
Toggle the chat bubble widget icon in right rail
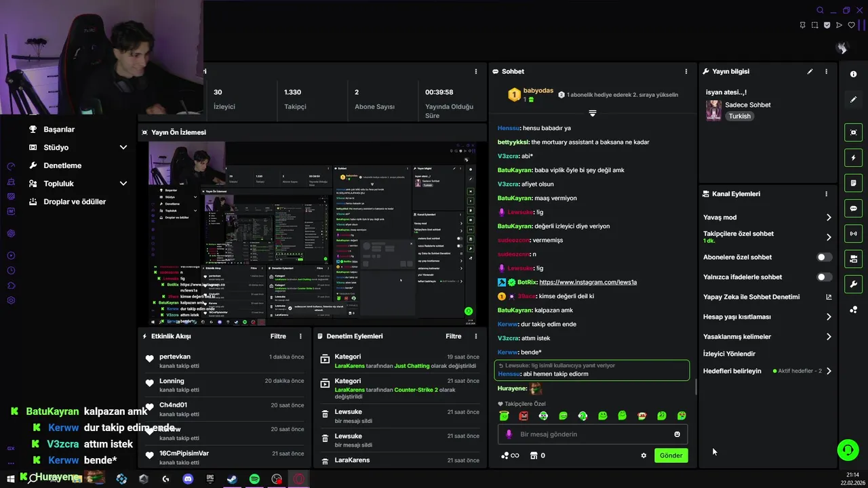tap(853, 208)
